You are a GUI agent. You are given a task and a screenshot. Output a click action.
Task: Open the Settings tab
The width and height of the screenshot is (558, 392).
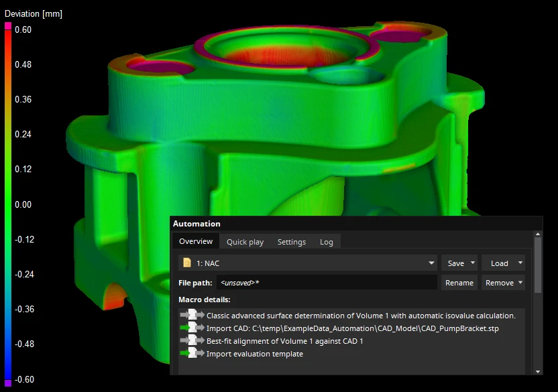[x=291, y=242]
